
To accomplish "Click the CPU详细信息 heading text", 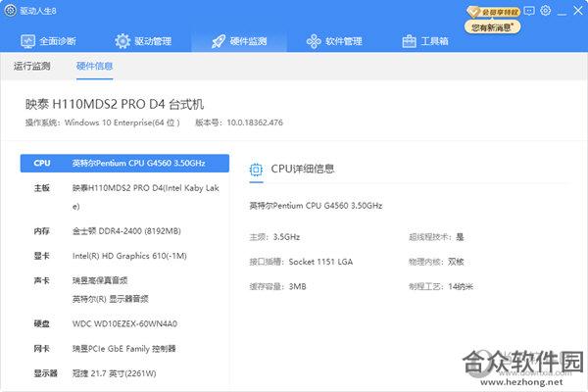I will point(302,169).
